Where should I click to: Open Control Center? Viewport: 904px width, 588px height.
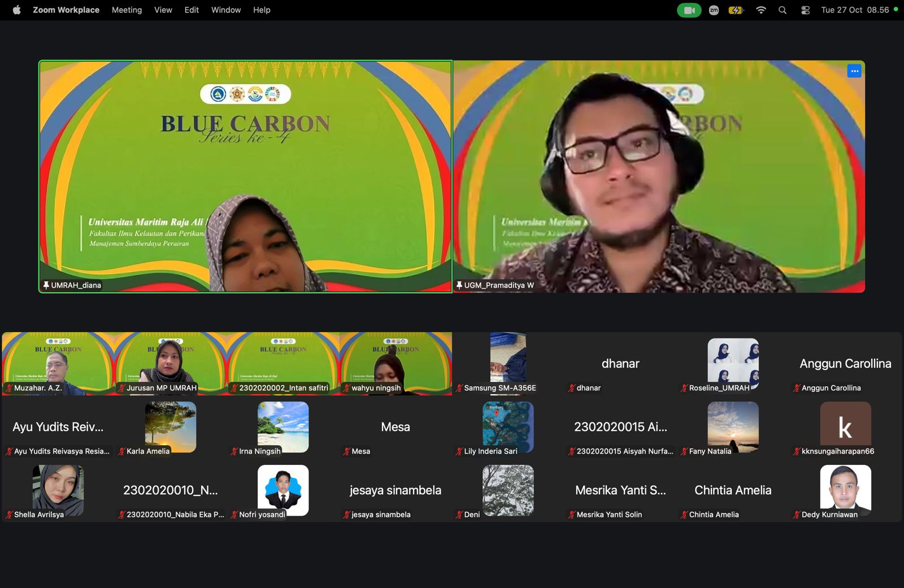tap(806, 10)
